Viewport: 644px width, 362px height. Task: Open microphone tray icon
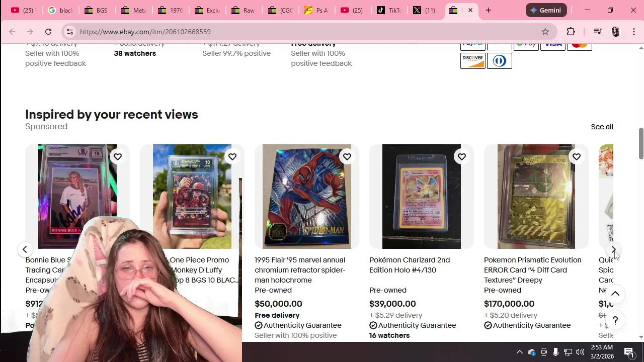point(555,352)
